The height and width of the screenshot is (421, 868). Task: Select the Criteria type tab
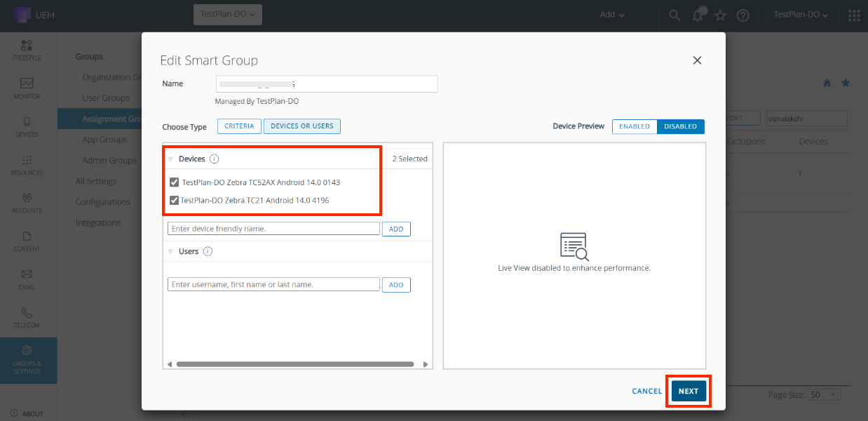[x=239, y=126]
